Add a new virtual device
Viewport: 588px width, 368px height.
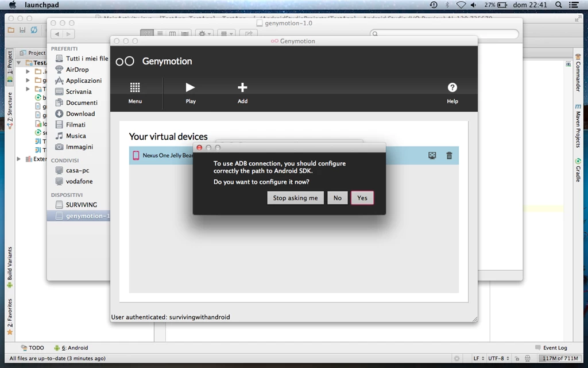[242, 93]
